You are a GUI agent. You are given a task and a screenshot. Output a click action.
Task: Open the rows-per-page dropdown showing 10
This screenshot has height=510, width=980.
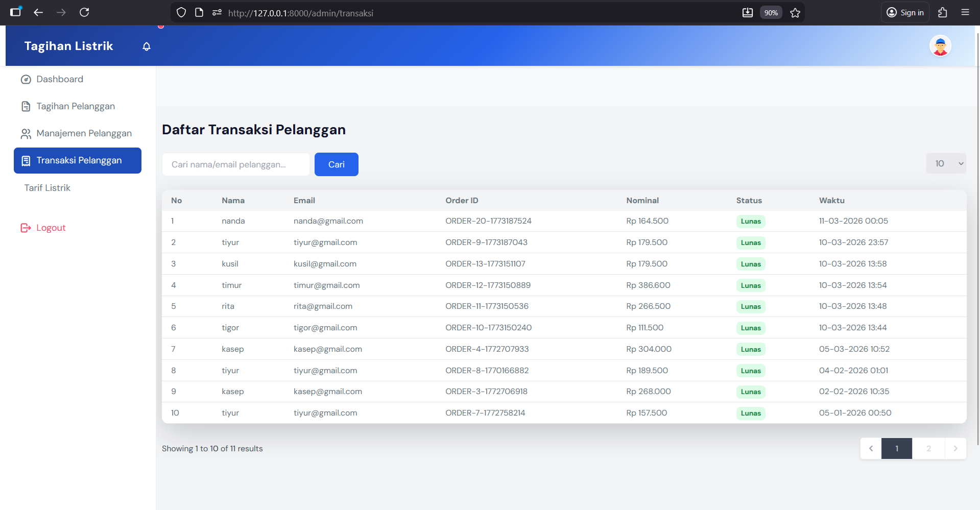pyautogui.click(x=946, y=163)
